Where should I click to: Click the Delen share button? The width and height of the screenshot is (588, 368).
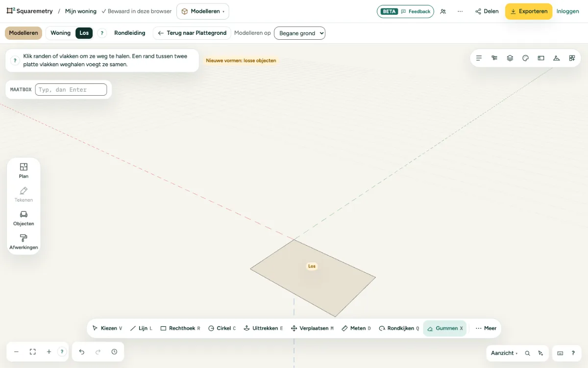pos(487,11)
